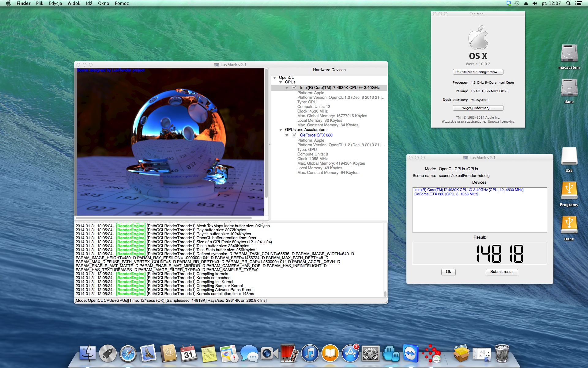Open the Finder menu
This screenshot has height=368, width=588.
click(23, 3)
